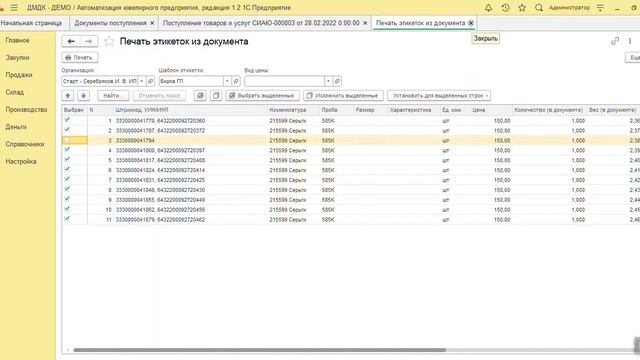Expand Организация dropdown arrow

tap(142, 81)
